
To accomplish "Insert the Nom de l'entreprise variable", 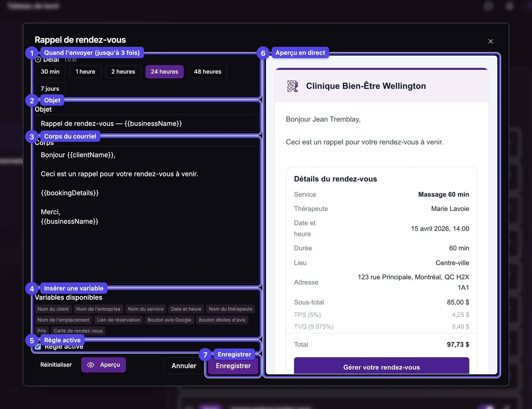I will click(98, 309).
